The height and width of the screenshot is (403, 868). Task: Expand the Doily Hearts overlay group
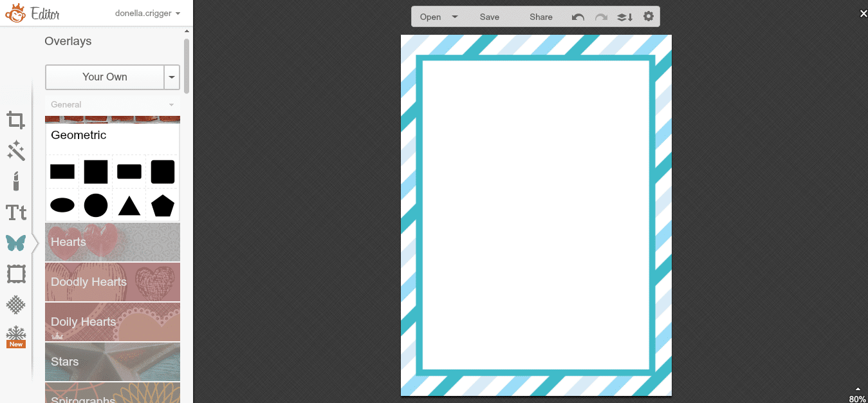tap(113, 322)
